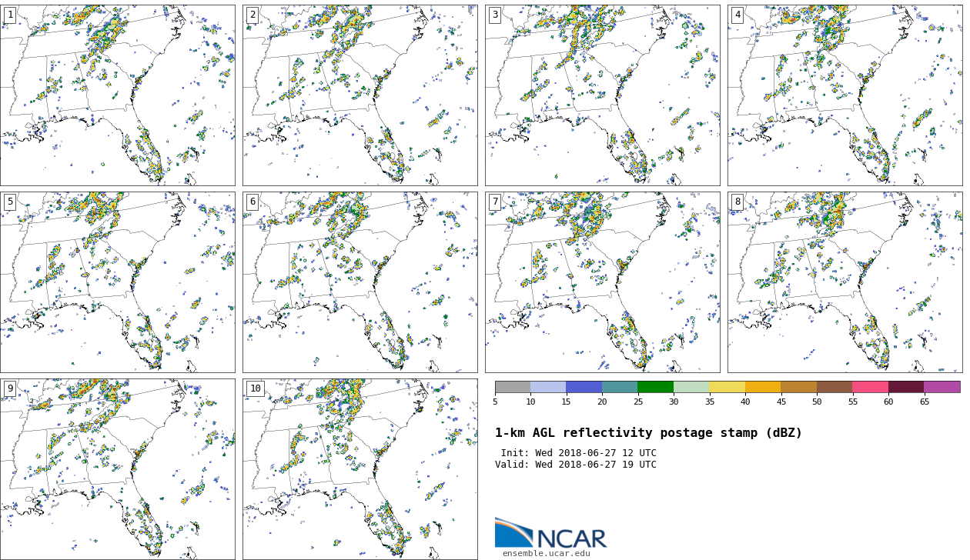Open ensemble member 6 reflectivity map
Image resolution: width=970 pixels, height=560 pixels.
point(360,282)
